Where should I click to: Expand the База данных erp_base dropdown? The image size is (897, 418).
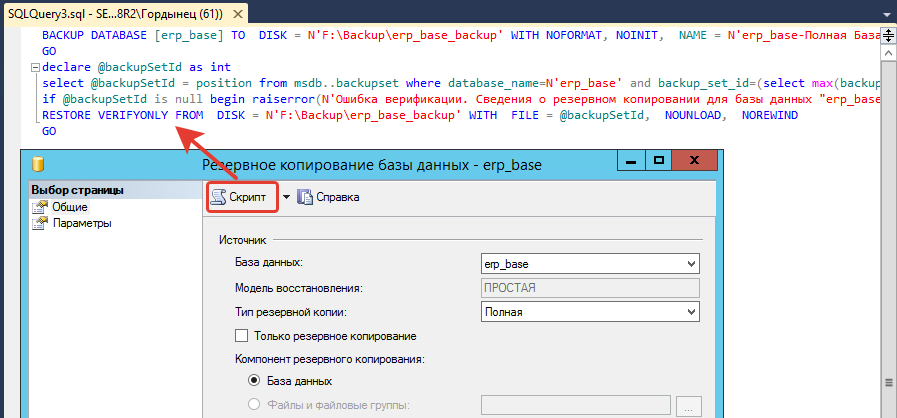tap(690, 263)
